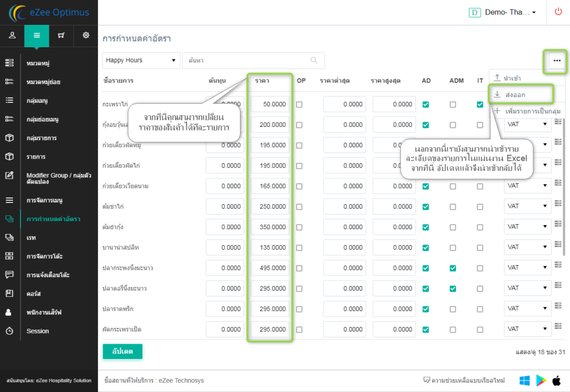This screenshot has width=570, height=392.
Task: Select ส่งออก export menu option
Action: pyautogui.click(x=521, y=95)
